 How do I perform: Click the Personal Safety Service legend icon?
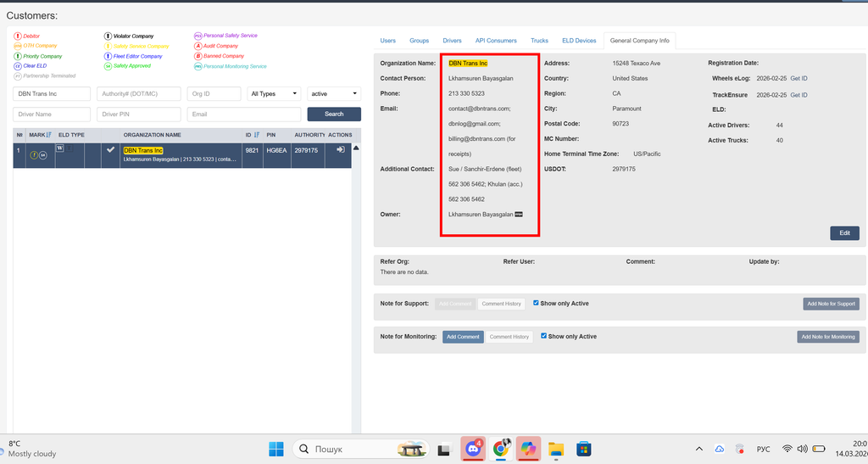[x=198, y=36]
